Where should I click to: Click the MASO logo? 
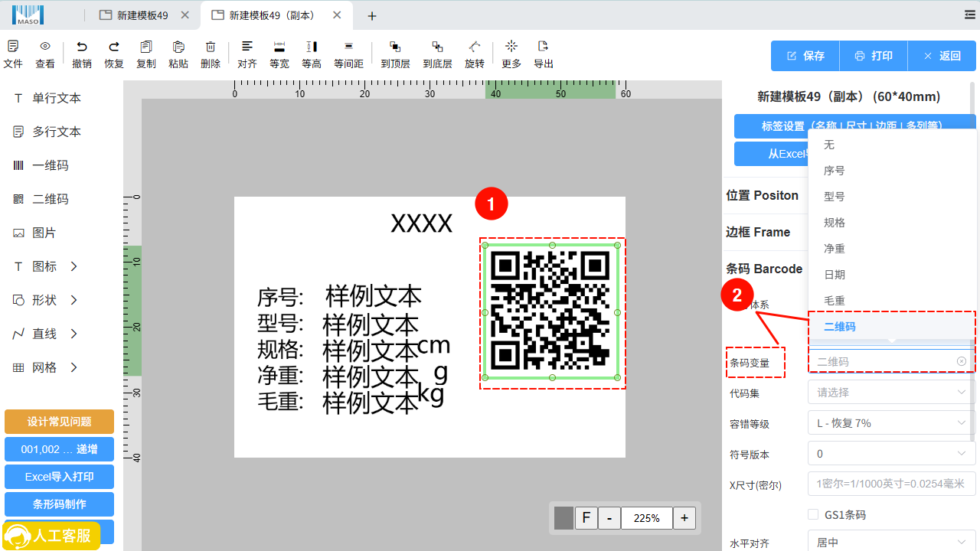pyautogui.click(x=28, y=15)
